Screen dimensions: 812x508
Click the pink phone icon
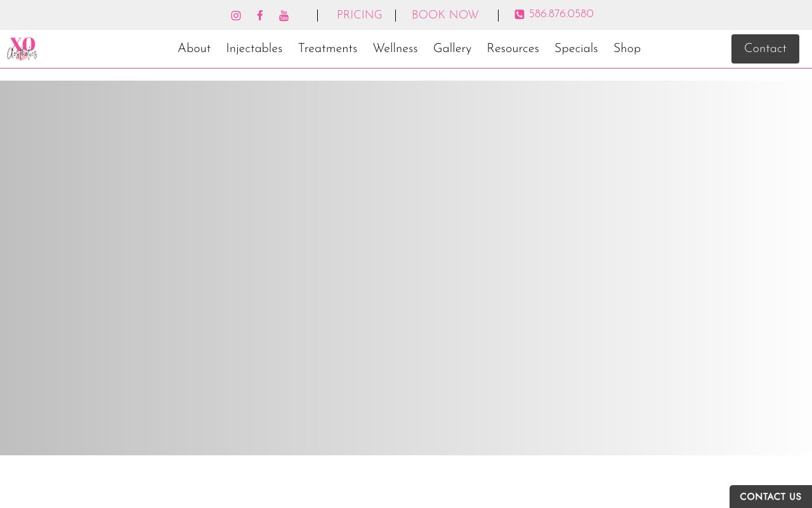[x=520, y=15]
